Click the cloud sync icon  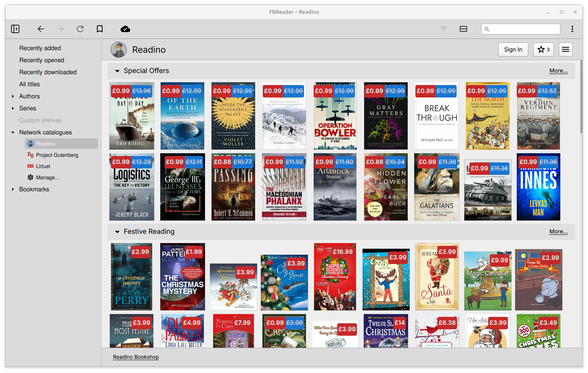(125, 29)
